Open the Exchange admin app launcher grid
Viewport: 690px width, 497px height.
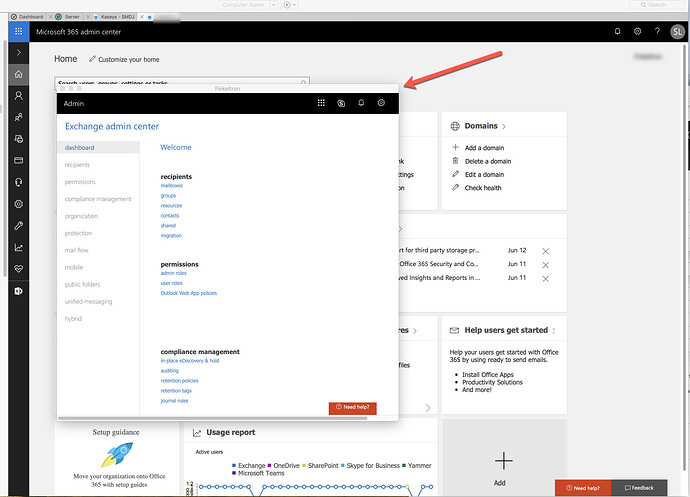tap(321, 103)
